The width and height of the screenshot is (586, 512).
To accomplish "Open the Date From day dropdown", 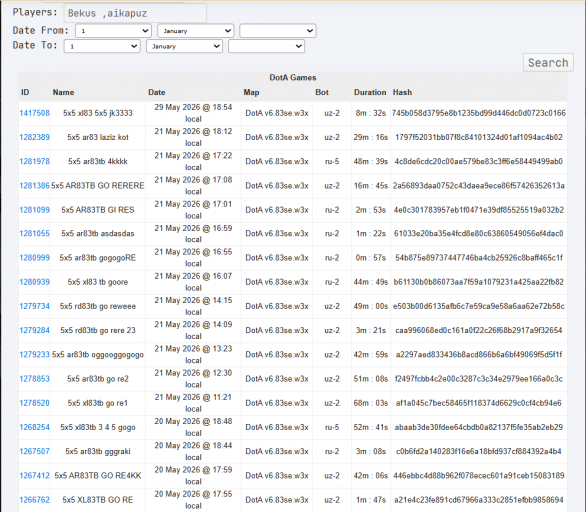I will (113, 31).
